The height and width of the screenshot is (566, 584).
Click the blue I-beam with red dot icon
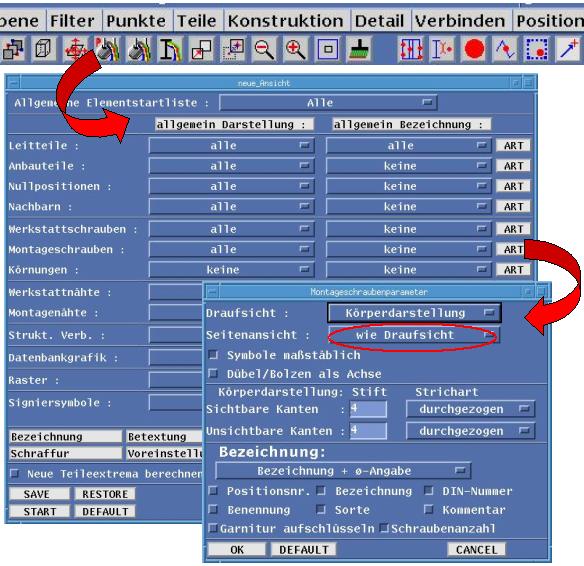coord(442,49)
